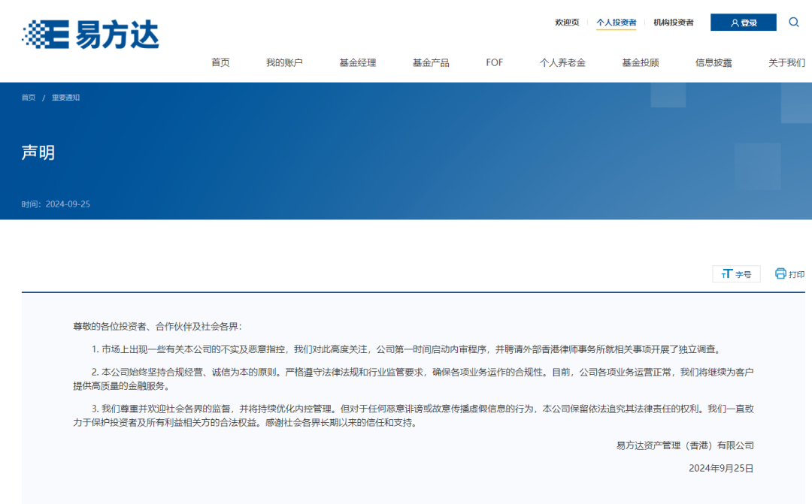The image size is (812, 504).
Task: Open 基金投顾 menu item
Action: coord(641,62)
